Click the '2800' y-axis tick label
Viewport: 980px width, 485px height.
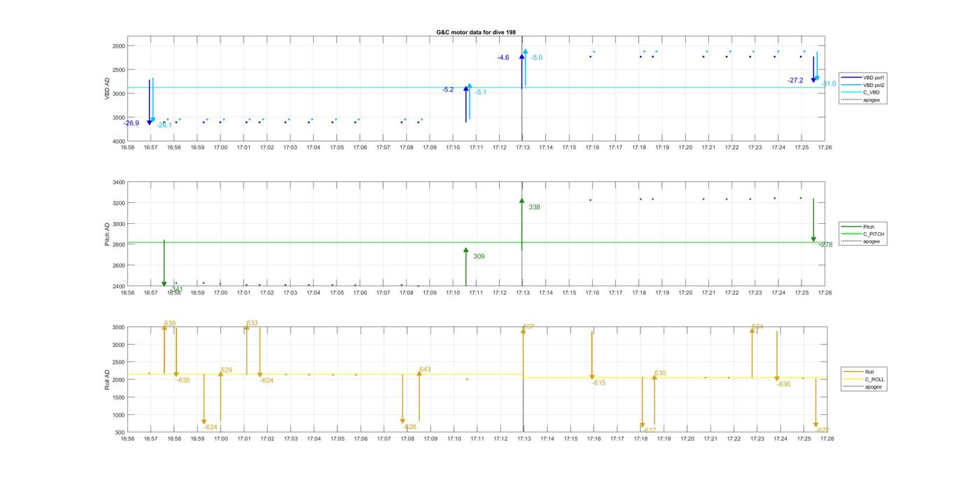[118, 245]
